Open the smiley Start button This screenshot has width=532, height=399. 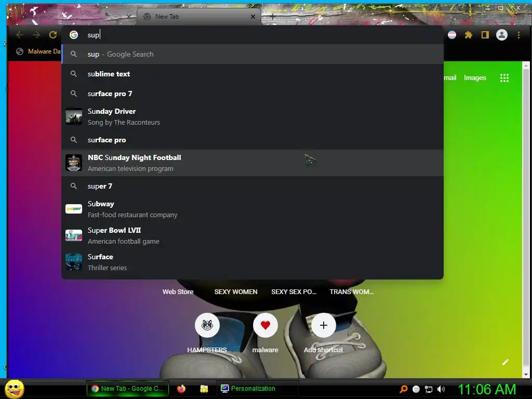pyautogui.click(x=14, y=389)
